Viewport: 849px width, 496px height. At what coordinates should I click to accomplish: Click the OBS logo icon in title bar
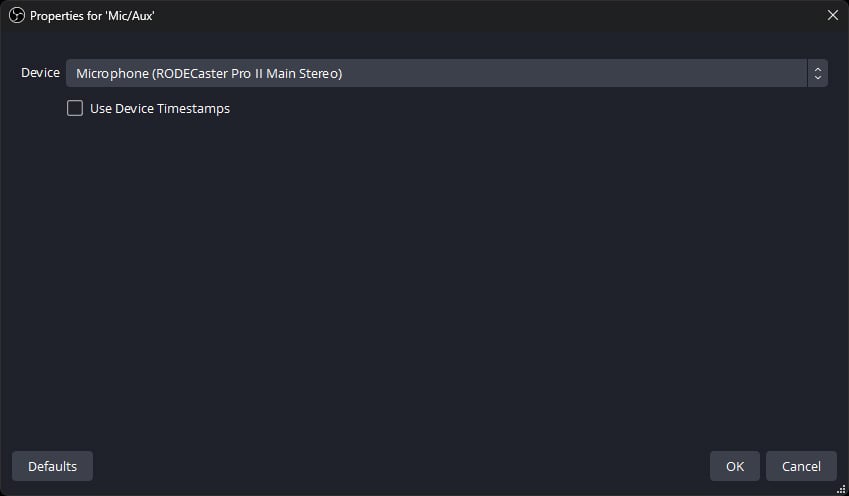17,15
